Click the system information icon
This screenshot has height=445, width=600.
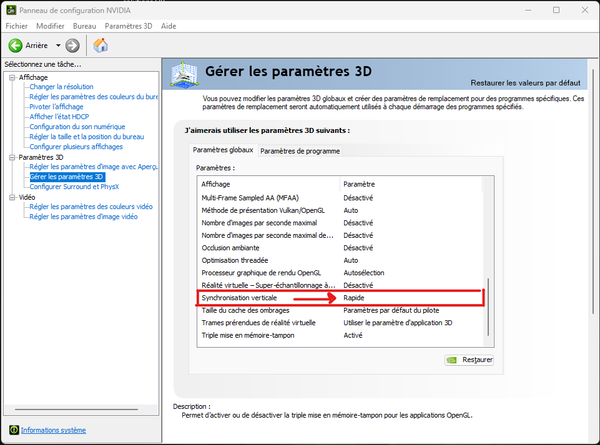[x=14, y=430]
